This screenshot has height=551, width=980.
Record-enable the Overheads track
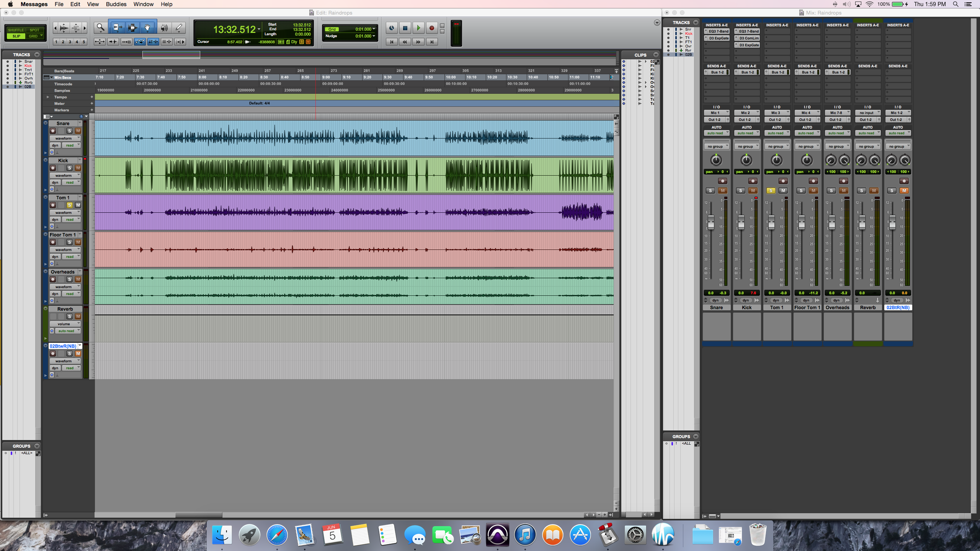pyautogui.click(x=53, y=279)
